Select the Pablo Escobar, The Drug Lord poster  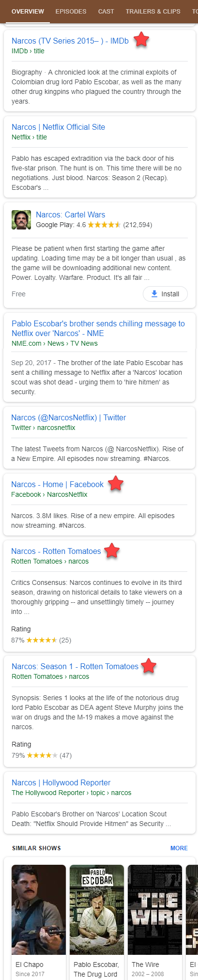click(97, 910)
